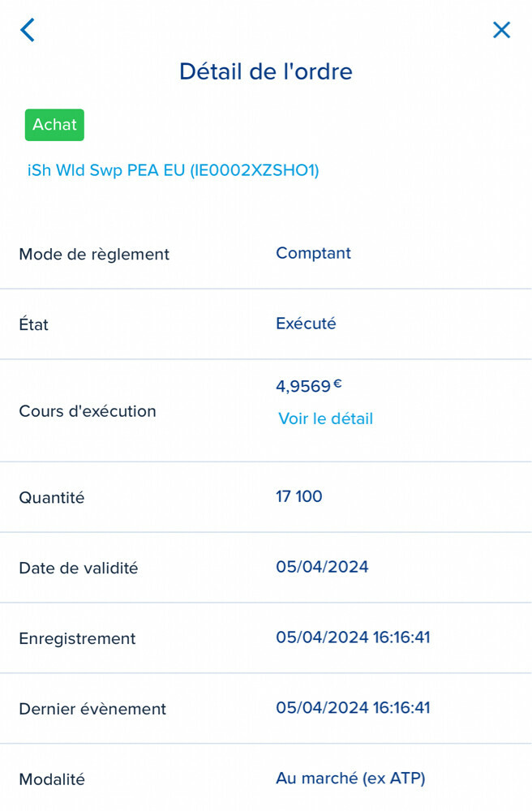Open the iSh Wld Swp PEA EU link
Screen dimensions: 532x811
(174, 170)
